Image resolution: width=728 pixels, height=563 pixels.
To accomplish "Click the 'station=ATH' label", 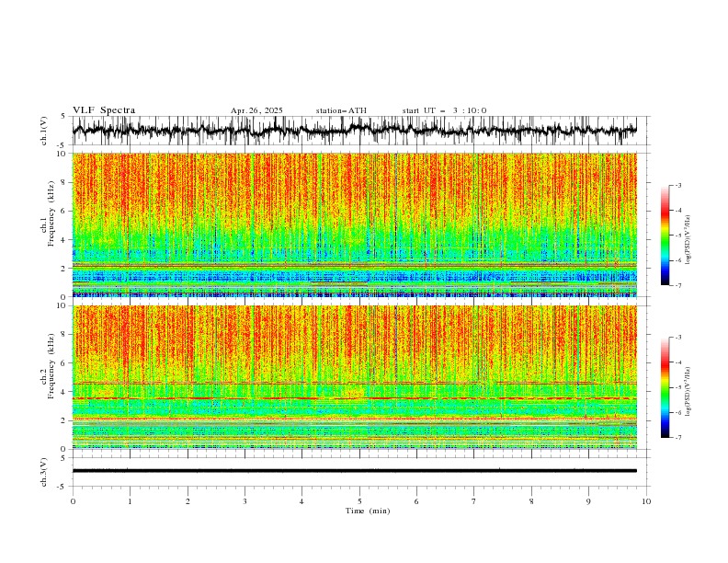I will (x=341, y=110).
